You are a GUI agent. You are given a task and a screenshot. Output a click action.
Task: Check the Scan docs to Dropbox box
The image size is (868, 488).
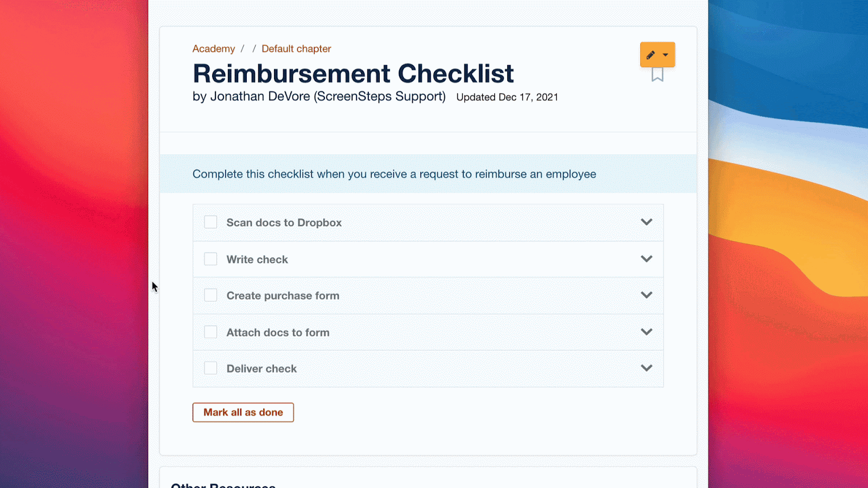[210, 222]
